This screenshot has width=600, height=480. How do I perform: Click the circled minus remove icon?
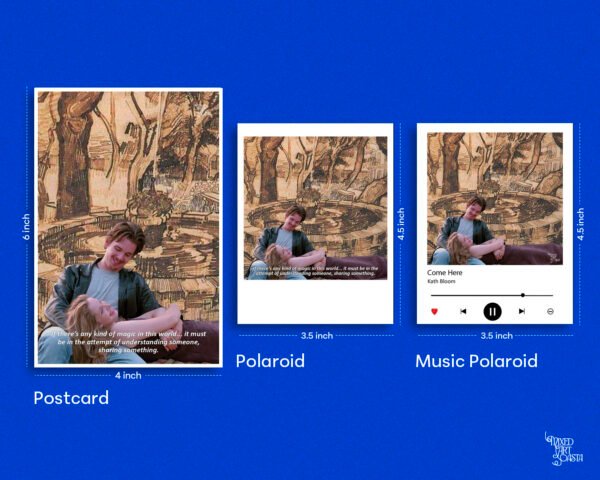coord(550,312)
